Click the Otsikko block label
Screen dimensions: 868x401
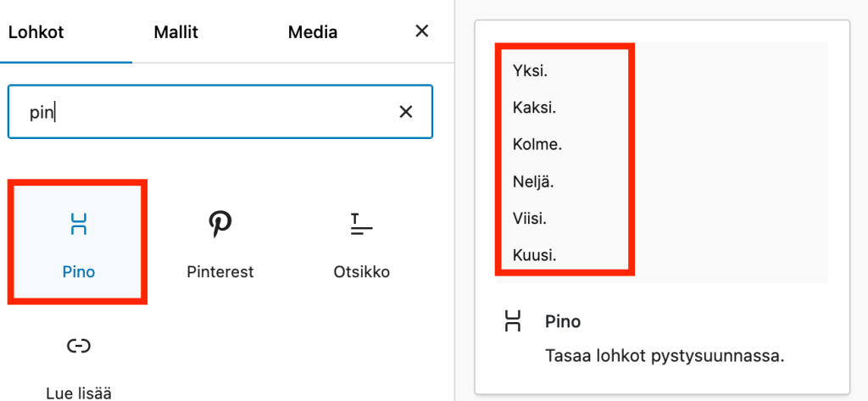tap(361, 272)
